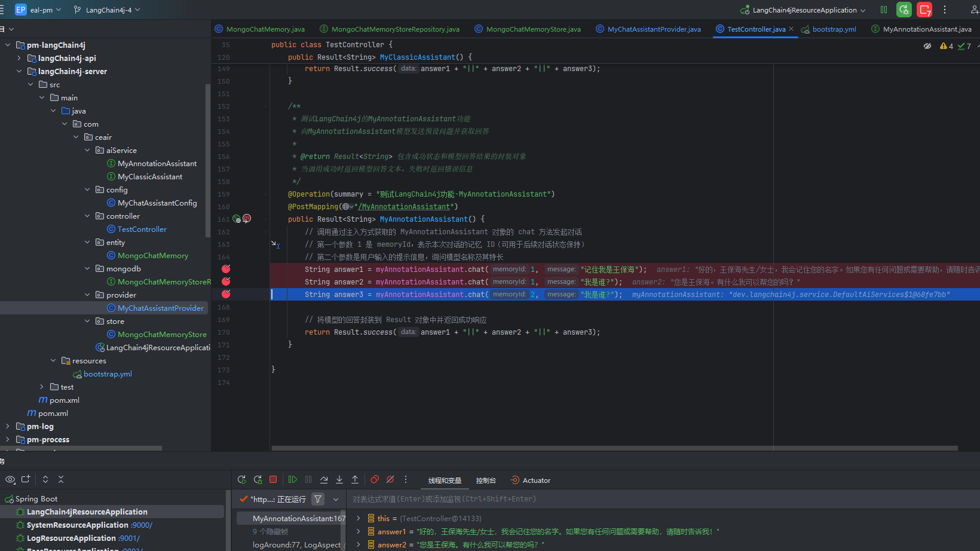Image resolution: width=980 pixels, height=551 pixels.
Task: Toggle breakpoint on answer3 line
Action: click(226, 294)
